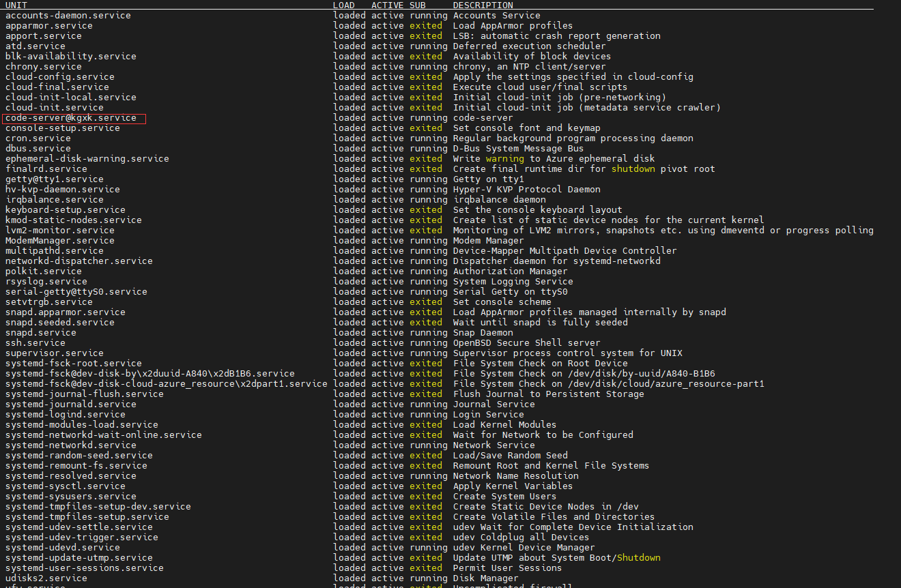
Task: Click the 'Modem Manager' description text
Action: 489,241
